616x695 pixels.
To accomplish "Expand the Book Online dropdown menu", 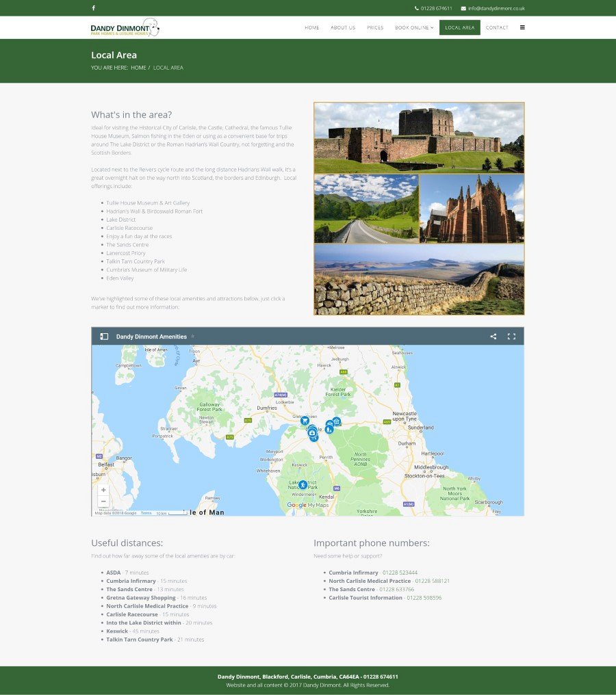I will point(414,27).
